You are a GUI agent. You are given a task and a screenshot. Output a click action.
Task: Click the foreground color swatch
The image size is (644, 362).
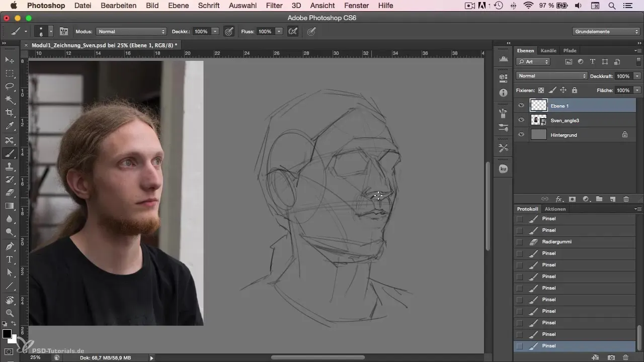pos(7,334)
